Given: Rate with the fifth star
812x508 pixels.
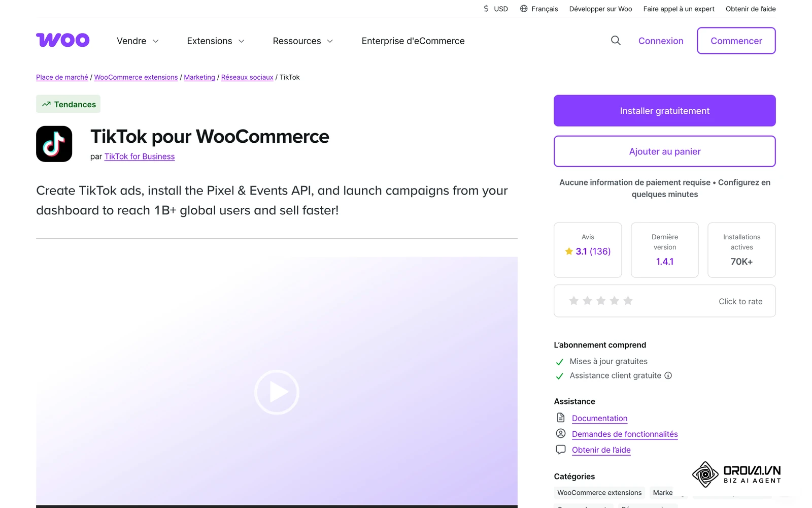Looking at the screenshot, I should click(628, 301).
